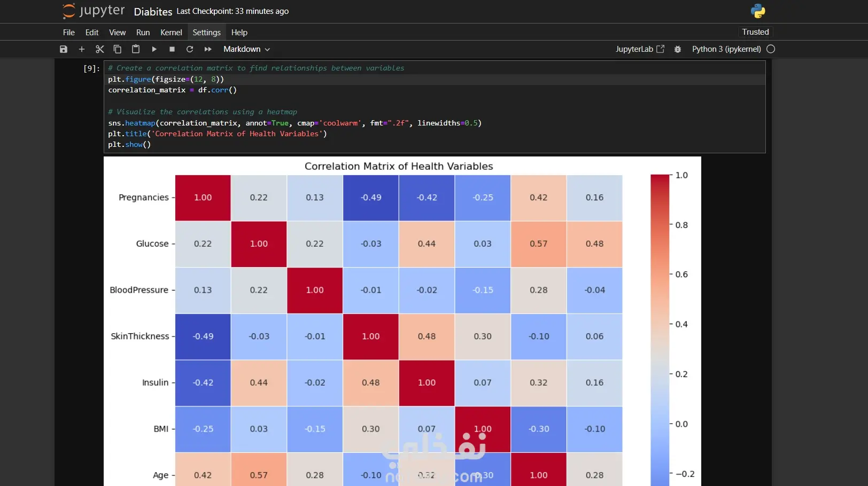Screen dimensions: 868x486
Task: Cut the selected cell with scissors icon
Action: (x=99, y=49)
